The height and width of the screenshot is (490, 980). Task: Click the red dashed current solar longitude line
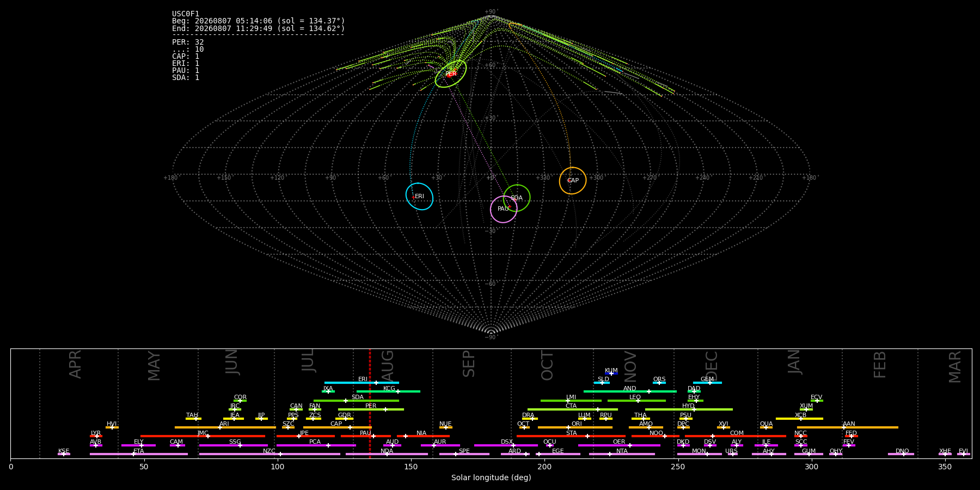(x=370, y=403)
